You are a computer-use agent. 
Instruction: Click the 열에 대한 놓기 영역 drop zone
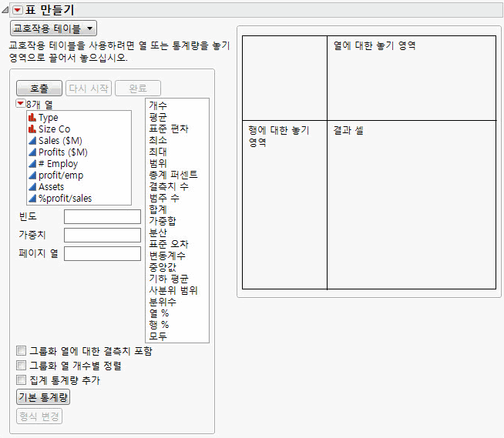pyautogui.click(x=412, y=78)
